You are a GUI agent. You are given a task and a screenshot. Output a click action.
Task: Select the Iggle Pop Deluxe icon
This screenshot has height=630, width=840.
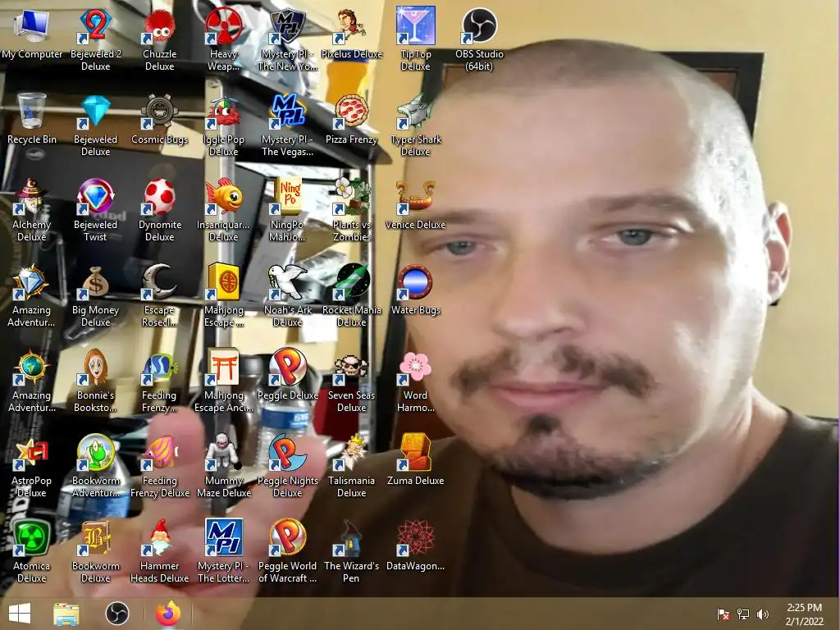click(x=223, y=126)
